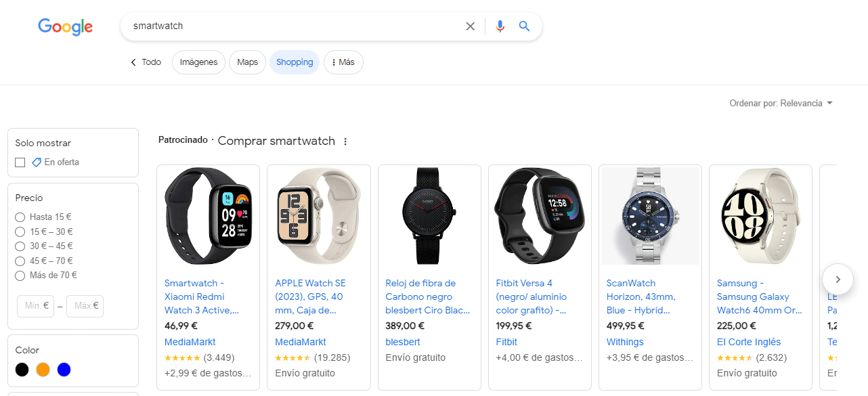Select the blue color swatch filter
Image resolution: width=868 pixels, height=396 pixels.
pyautogui.click(x=63, y=370)
